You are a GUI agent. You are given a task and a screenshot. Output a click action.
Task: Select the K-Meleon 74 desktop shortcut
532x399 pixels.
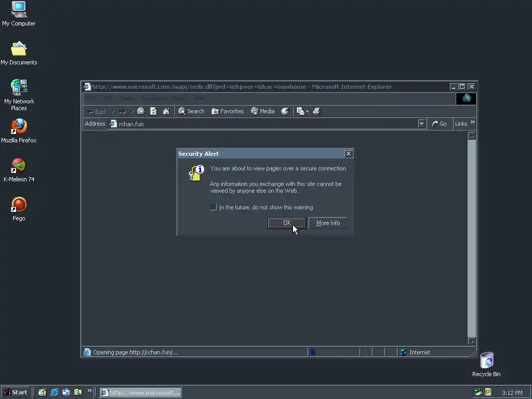pyautogui.click(x=19, y=170)
